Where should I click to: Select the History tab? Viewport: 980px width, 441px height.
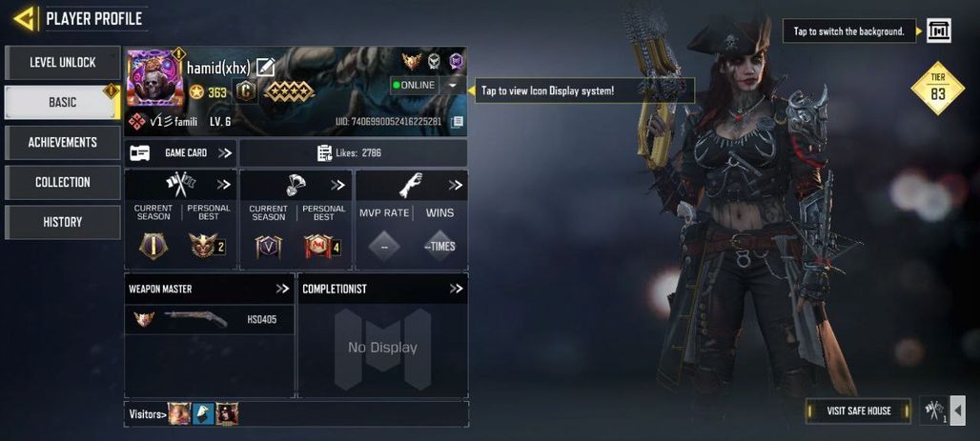coord(63,222)
